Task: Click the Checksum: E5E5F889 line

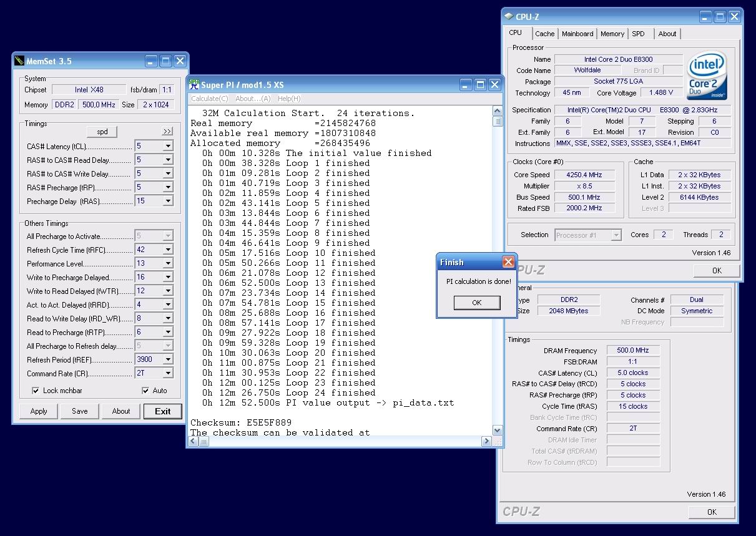Action: click(x=241, y=422)
